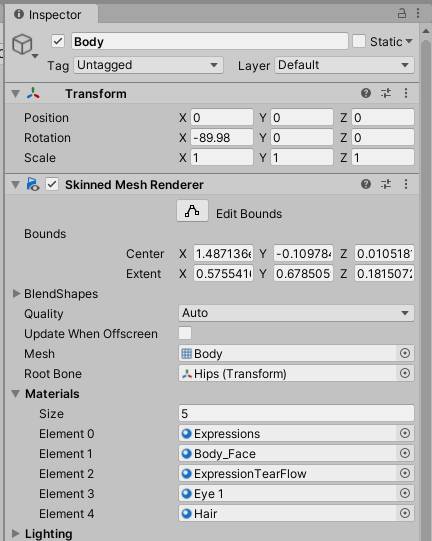This screenshot has height=541, width=432.
Task: Open Skinned Mesh Renderer three-dot menu
Action: [406, 184]
